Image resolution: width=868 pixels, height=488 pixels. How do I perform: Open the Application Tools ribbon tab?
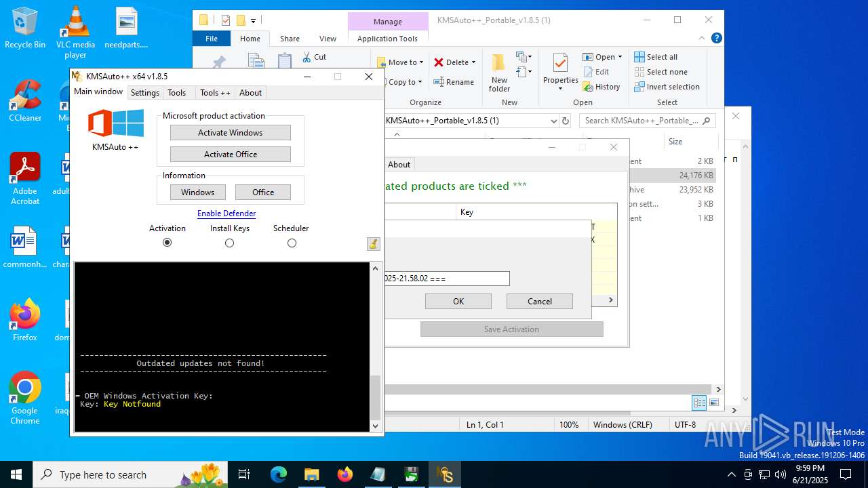[387, 39]
